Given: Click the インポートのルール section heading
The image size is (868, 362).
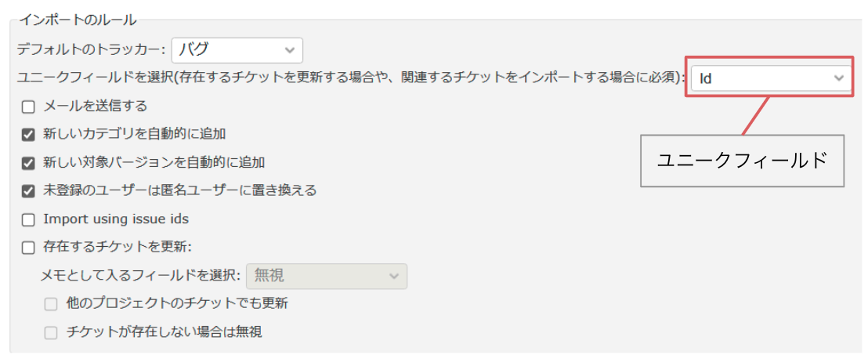Looking at the screenshot, I should pyautogui.click(x=78, y=19).
